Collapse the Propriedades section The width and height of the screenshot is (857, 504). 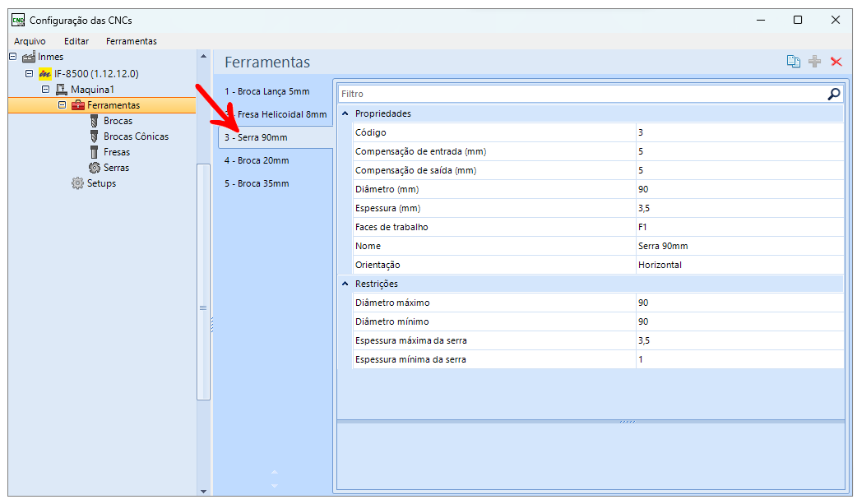tap(345, 113)
